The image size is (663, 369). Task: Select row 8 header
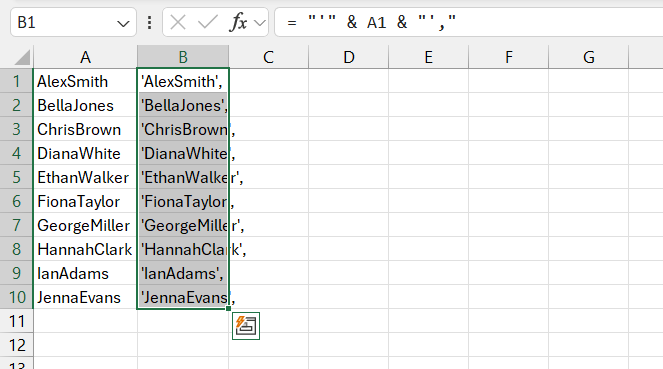(x=16, y=249)
